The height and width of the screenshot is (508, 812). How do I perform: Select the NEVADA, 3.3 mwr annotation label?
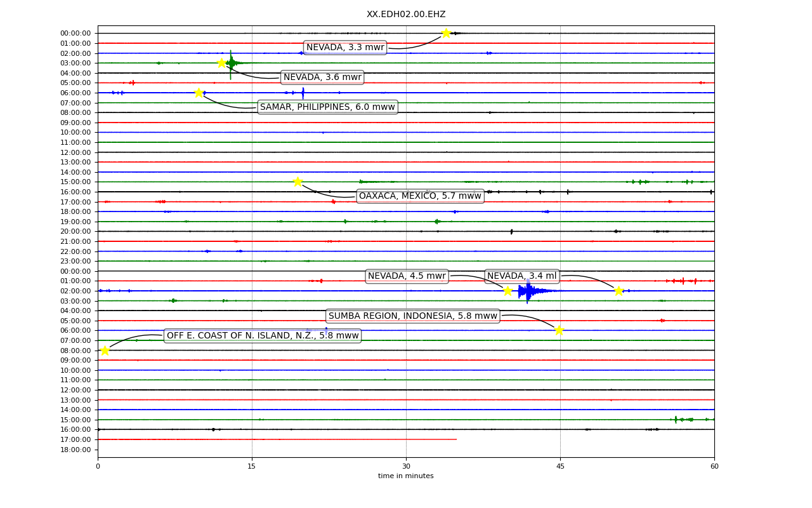click(345, 48)
